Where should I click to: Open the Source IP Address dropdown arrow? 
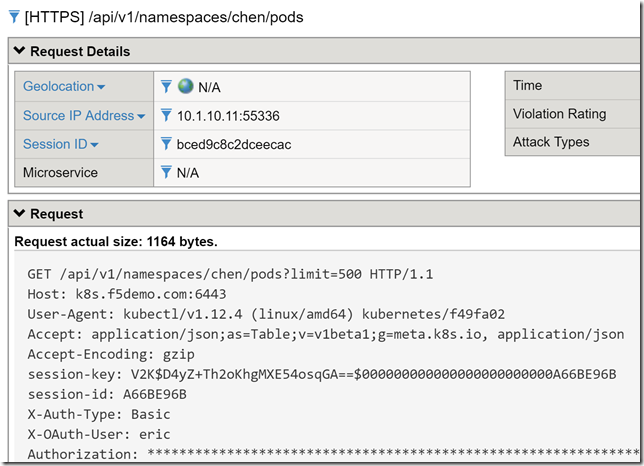pos(141,117)
